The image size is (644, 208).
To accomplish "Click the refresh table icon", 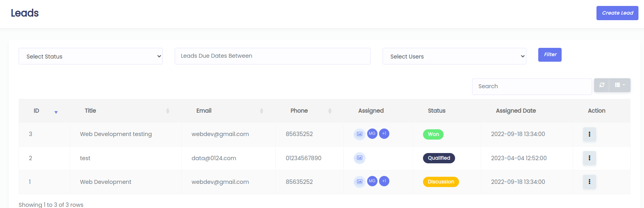I will click(x=602, y=85).
